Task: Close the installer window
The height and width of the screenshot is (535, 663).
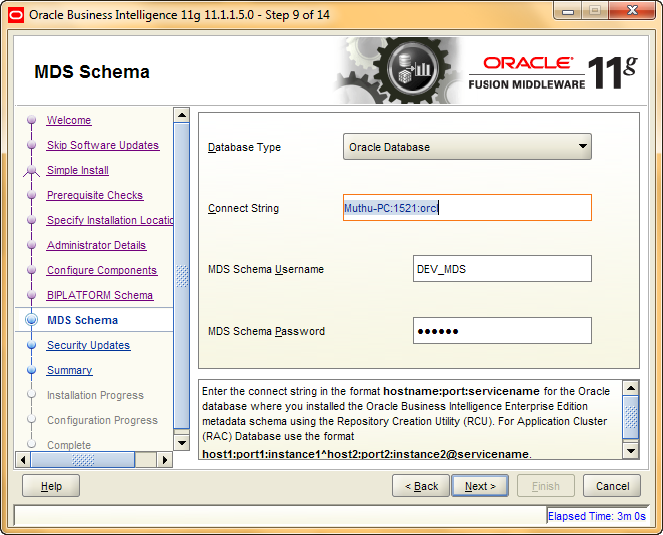Action: pos(633,11)
